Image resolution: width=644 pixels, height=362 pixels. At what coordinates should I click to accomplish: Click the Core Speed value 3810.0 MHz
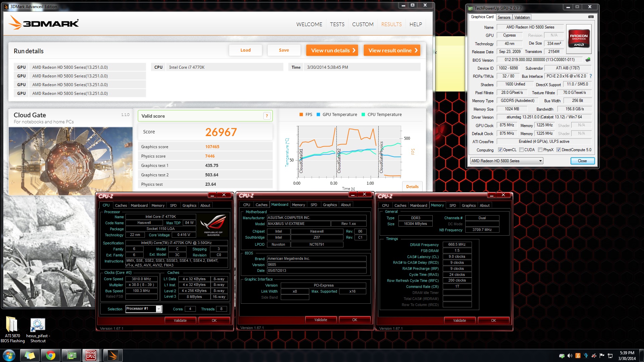pos(141,279)
